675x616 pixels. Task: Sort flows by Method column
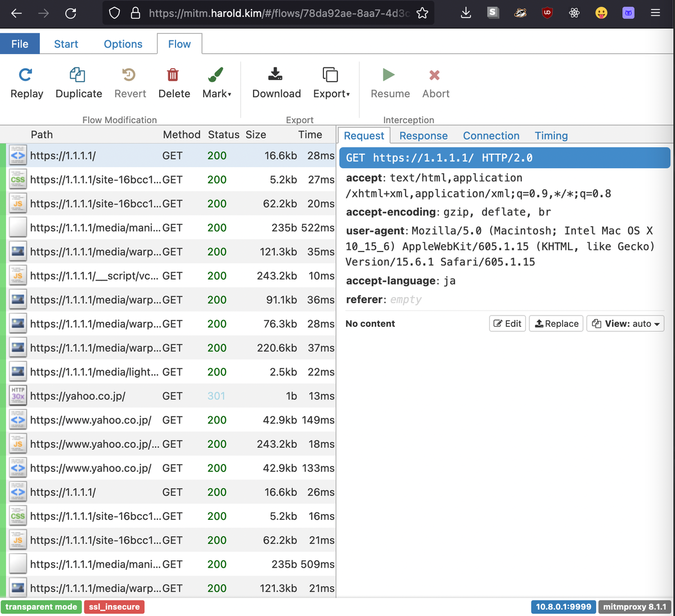click(x=182, y=134)
